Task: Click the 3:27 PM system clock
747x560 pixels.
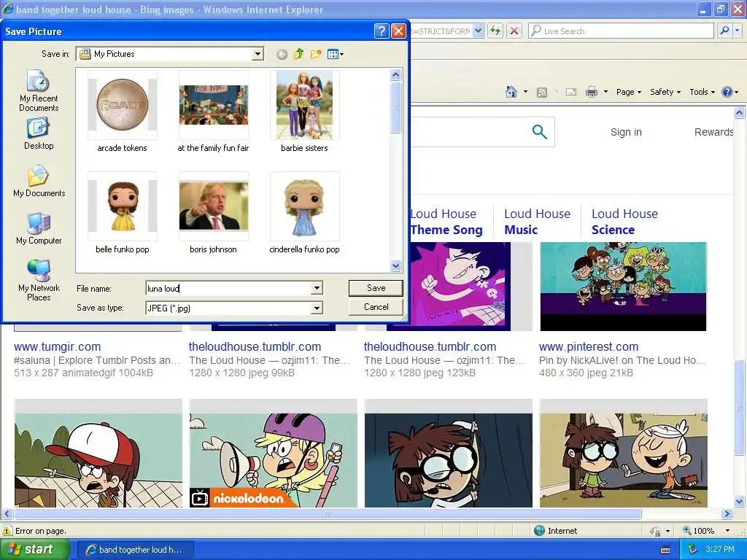Action: 720,550
